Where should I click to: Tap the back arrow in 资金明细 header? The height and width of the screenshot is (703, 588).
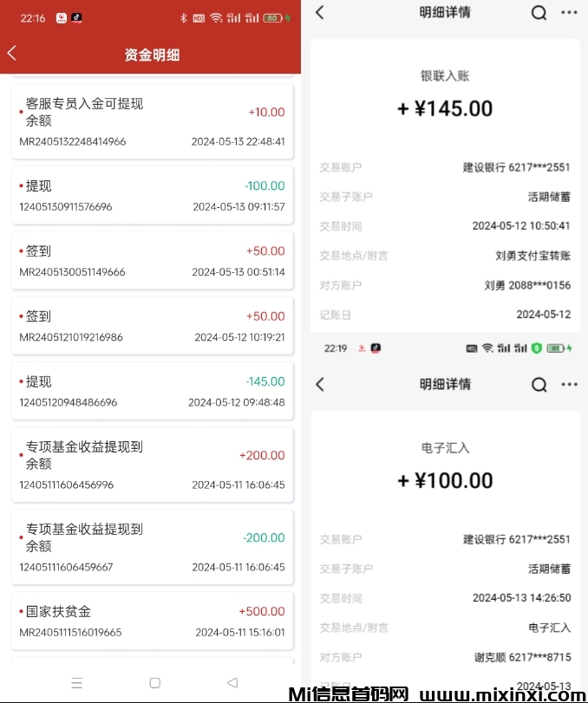(x=12, y=54)
